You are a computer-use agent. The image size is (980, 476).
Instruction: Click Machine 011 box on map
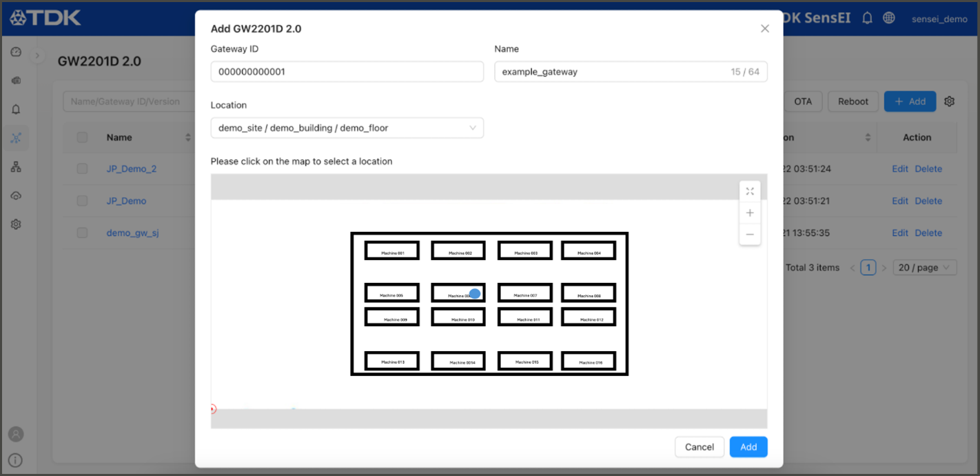tap(525, 317)
